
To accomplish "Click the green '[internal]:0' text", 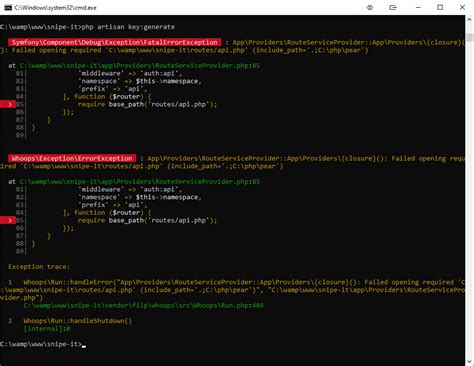I will 47,329.
